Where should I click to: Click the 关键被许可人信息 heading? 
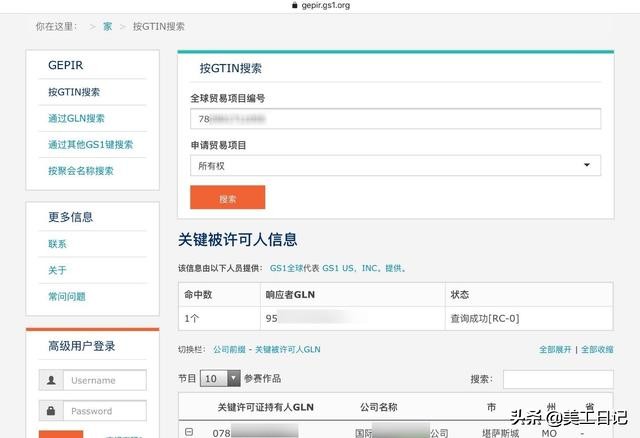click(238, 240)
